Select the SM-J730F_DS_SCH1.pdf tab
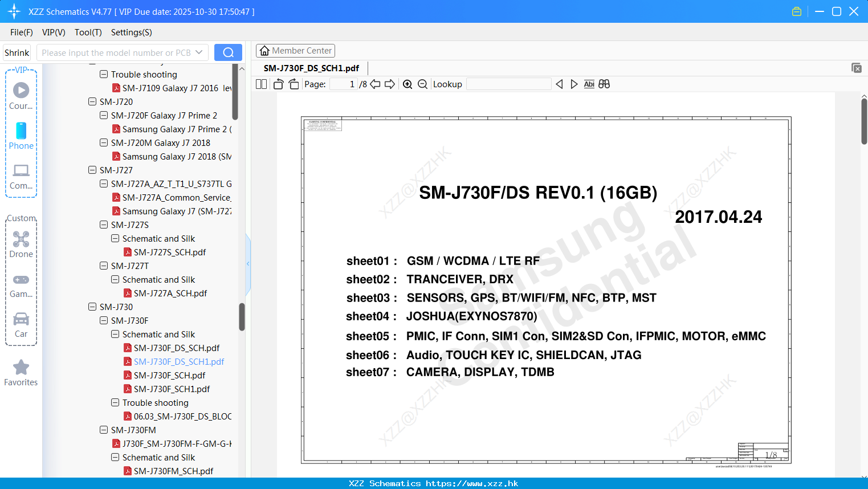The height and width of the screenshot is (489, 868). click(311, 68)
